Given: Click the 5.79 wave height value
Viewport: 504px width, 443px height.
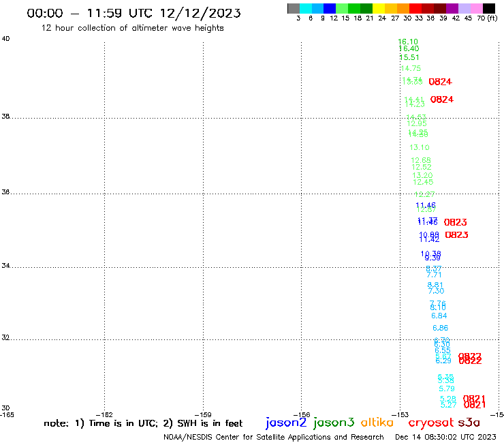Looking at the screenshot, I should [447, 388].
